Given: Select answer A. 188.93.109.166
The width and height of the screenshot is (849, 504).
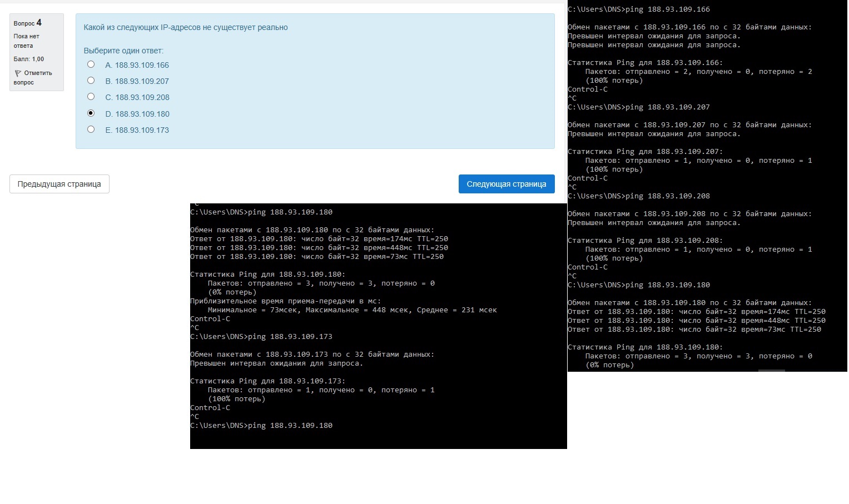Looking at the screenshot, I should point(91,64).
